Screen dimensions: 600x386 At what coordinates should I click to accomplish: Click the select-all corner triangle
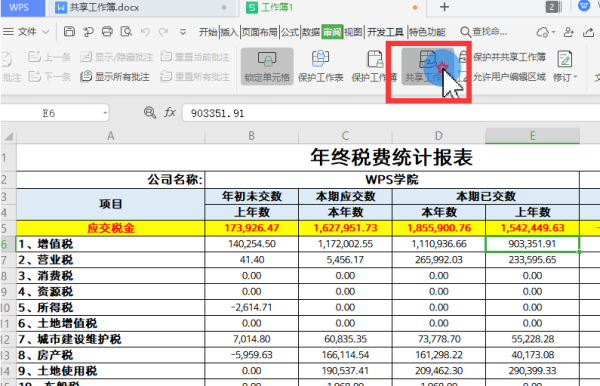point(8,136)
